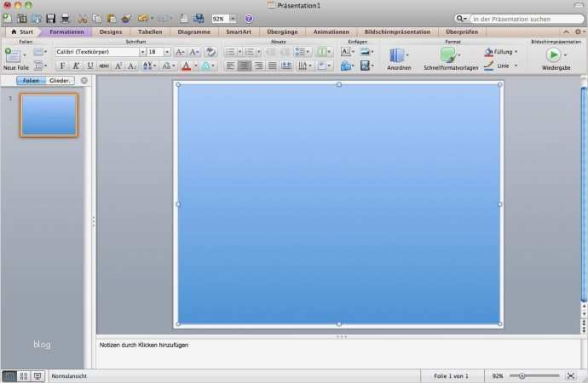Open the SmartArt ribbon tab
Image resolution: width=588 pixels, height=383 pixels.
(239, 31)
